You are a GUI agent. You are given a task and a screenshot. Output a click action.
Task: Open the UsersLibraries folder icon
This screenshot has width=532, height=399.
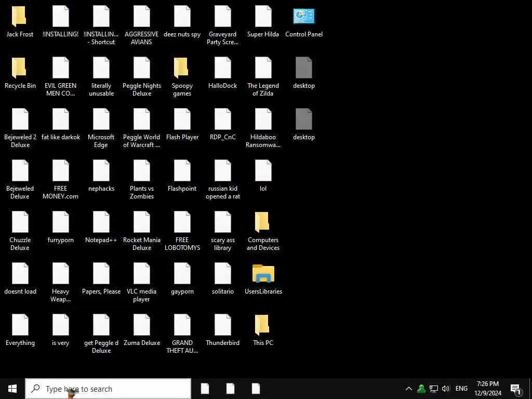click(x=263, y=273)
